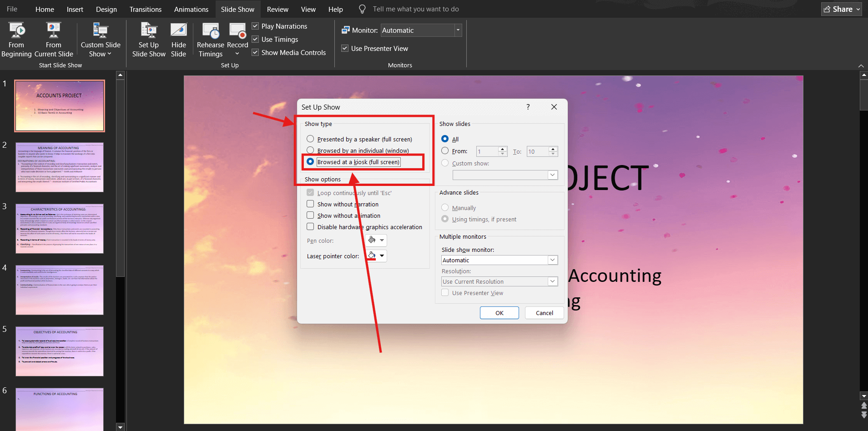Click Cancel in Set Up Show

tap(545, 313)
